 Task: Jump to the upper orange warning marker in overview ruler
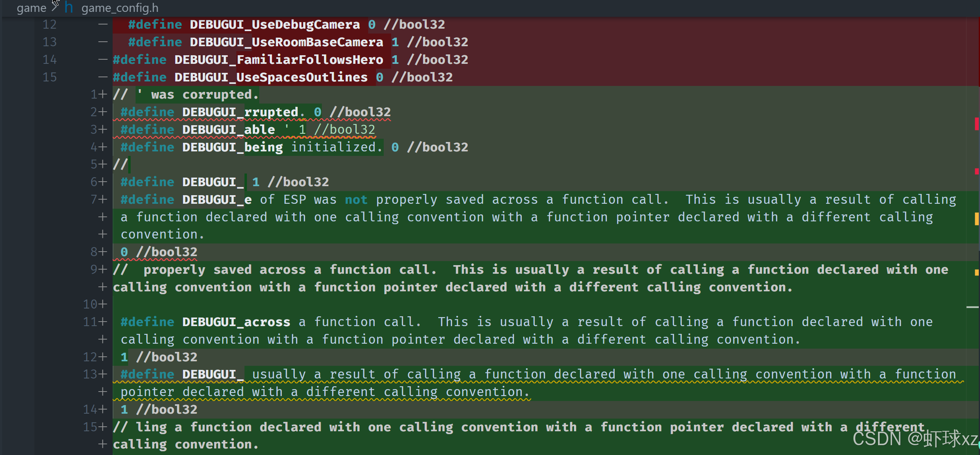click(976, 219)
